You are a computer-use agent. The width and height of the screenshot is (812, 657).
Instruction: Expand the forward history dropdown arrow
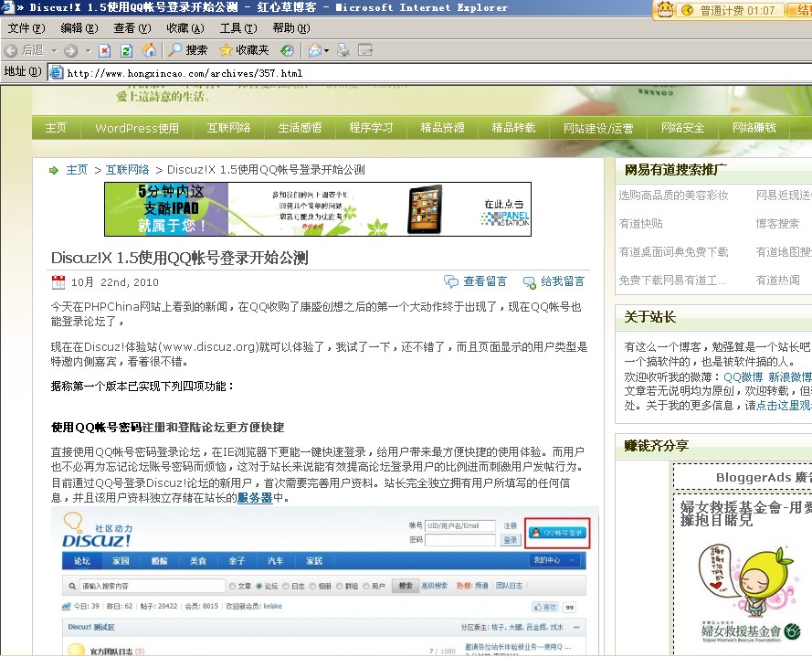tap(86, 50)
